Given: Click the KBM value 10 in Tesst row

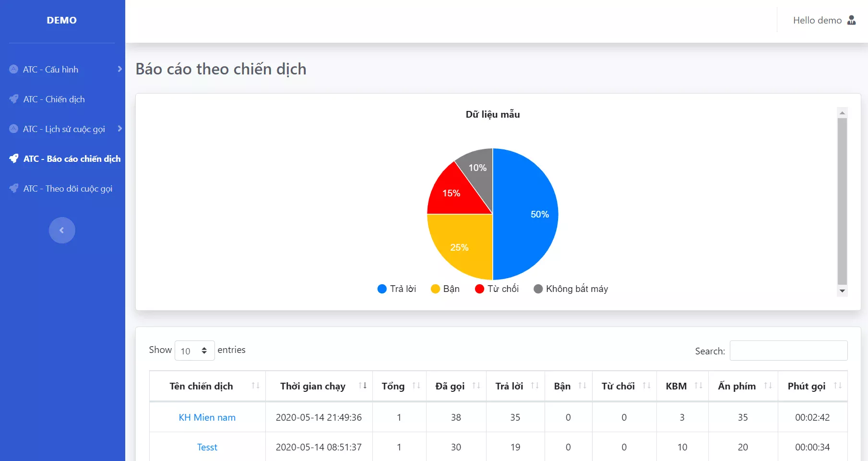Looking at the screenshot, I should [x=682, y=447].
